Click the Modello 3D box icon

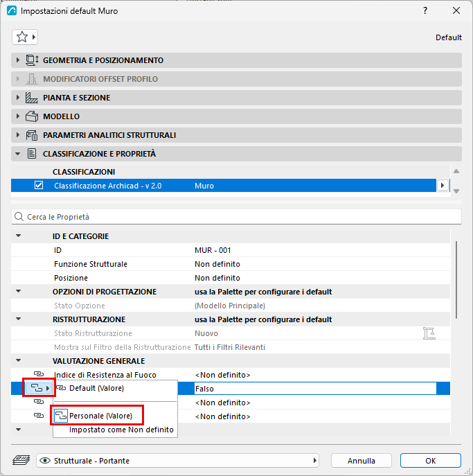tap(32, 116)
